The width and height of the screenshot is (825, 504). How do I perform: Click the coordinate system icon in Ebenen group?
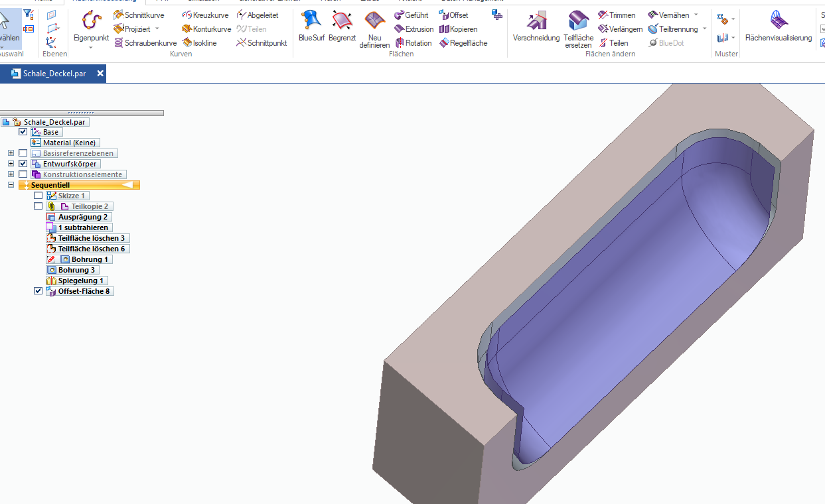(52, 42)
